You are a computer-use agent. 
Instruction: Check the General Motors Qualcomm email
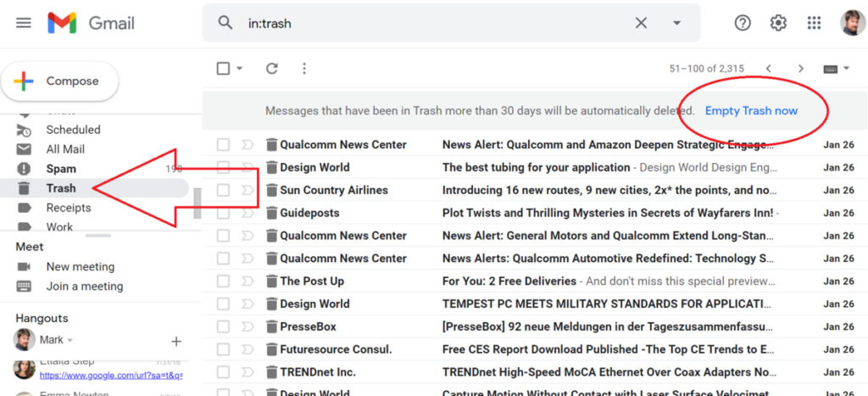(223, 236)
